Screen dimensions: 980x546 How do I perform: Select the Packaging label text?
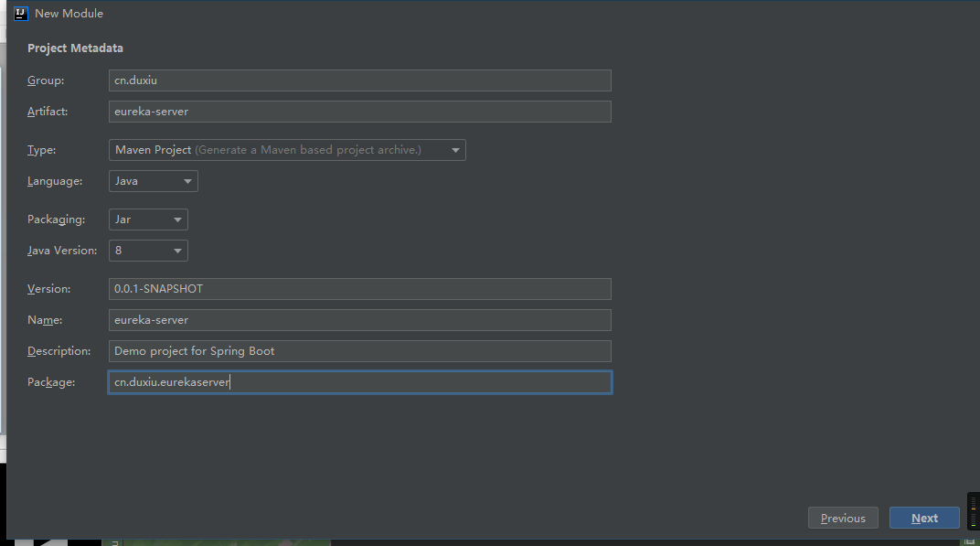tap(56, 219)
